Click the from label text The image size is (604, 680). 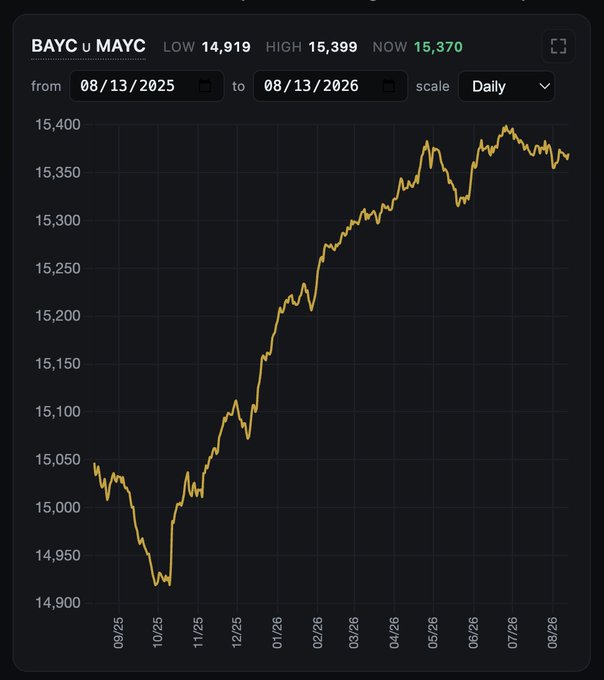(x=46, y=86)
